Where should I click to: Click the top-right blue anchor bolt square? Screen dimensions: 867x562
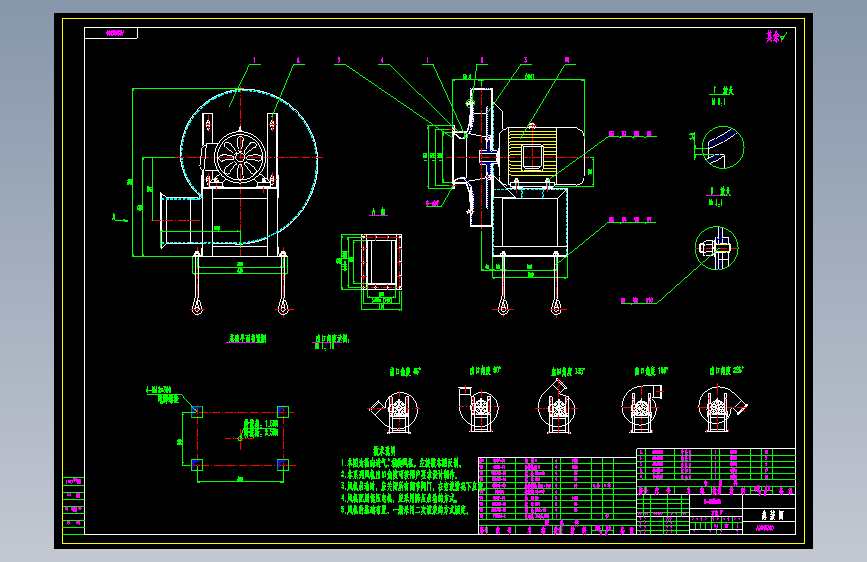click(283, 412)
